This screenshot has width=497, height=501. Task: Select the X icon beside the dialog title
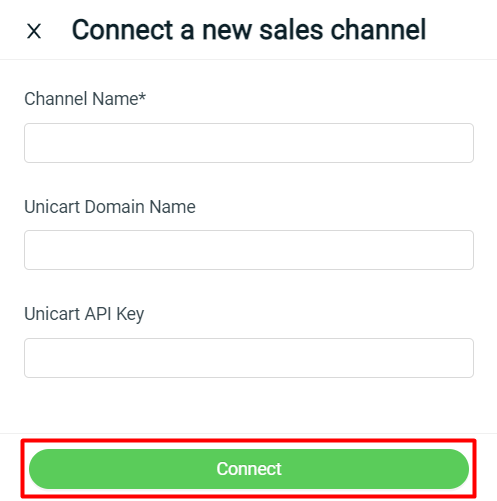point(34,31)
